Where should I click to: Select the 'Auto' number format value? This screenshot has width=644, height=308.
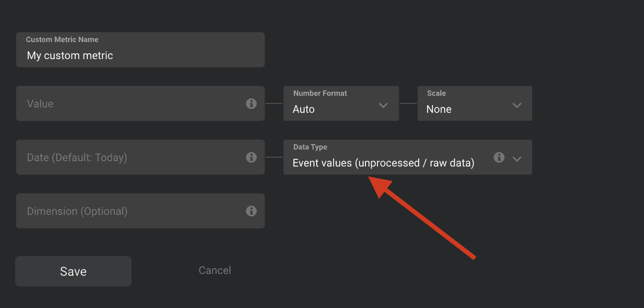click(x=304, y=109)
